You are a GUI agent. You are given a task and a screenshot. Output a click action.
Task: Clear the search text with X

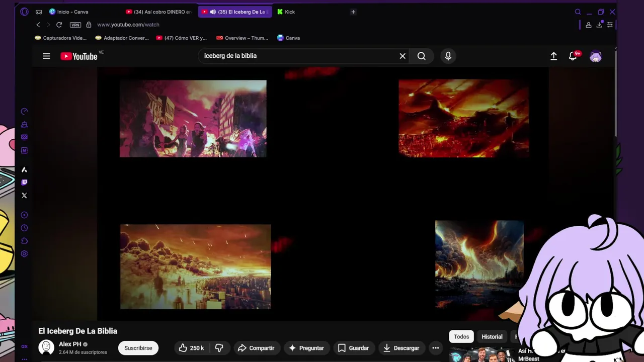pyautogui.click(x=403, y=56)
